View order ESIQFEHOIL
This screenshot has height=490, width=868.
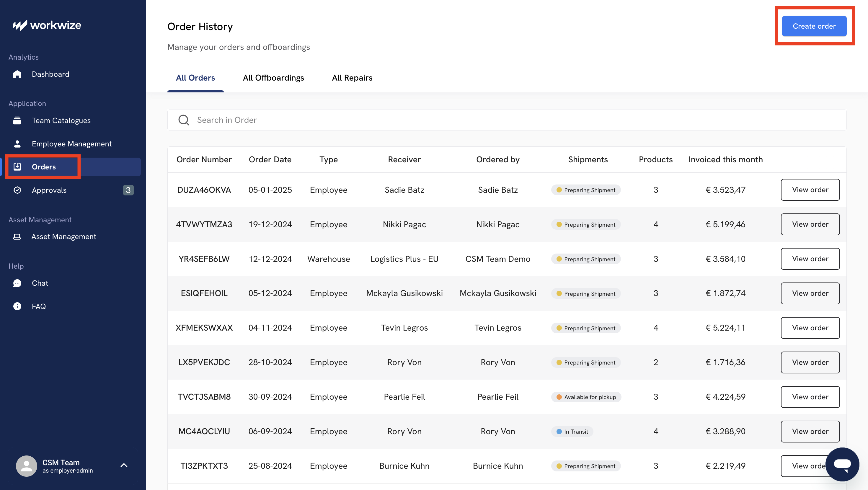[810, 293]
